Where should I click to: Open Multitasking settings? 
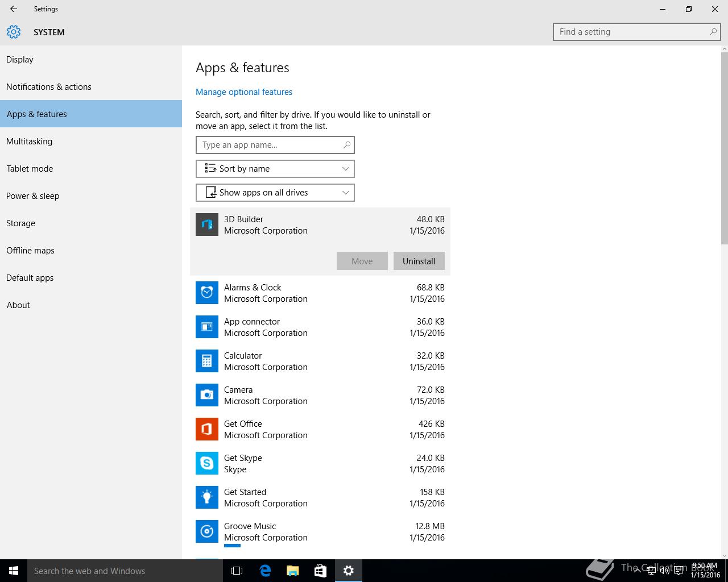(x=91, y=142)
